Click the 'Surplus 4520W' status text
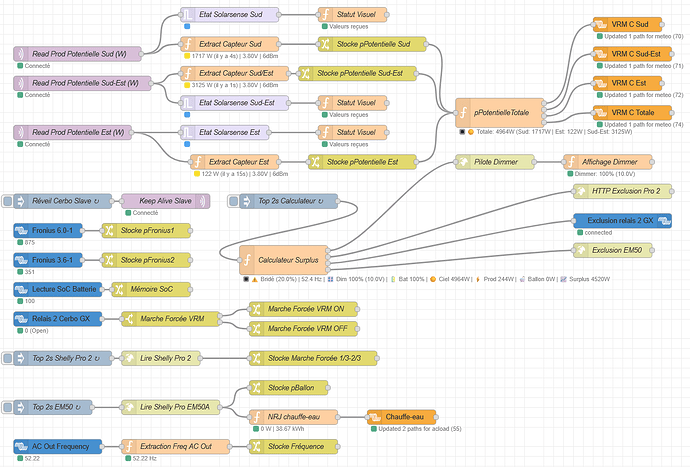 [x=590, y=279]
